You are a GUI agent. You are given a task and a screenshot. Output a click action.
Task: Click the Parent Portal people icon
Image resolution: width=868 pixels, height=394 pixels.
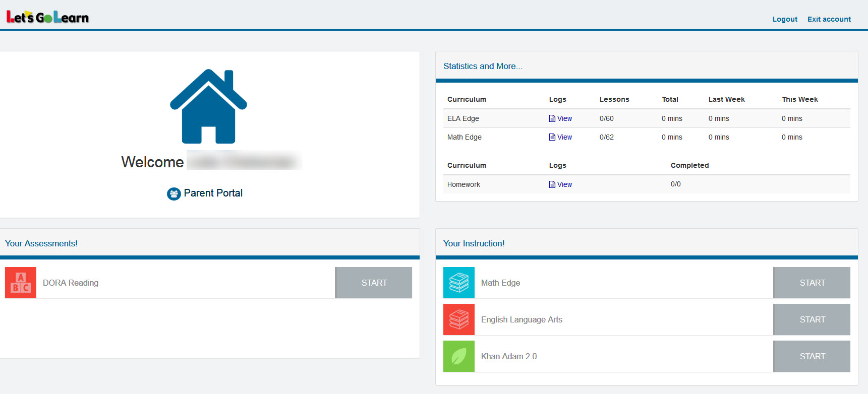coord(173,193)
